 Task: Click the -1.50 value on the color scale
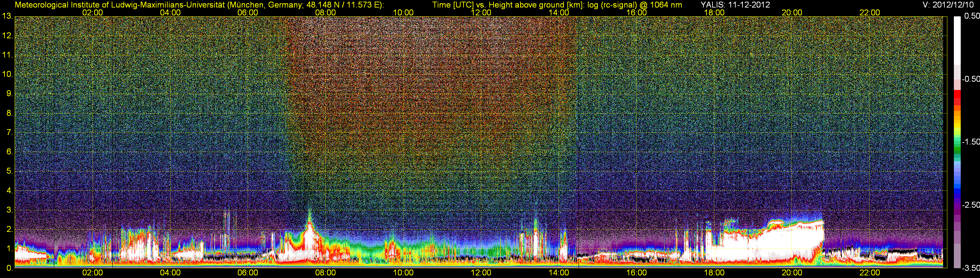pyautogui.click(x=971, y=142)
